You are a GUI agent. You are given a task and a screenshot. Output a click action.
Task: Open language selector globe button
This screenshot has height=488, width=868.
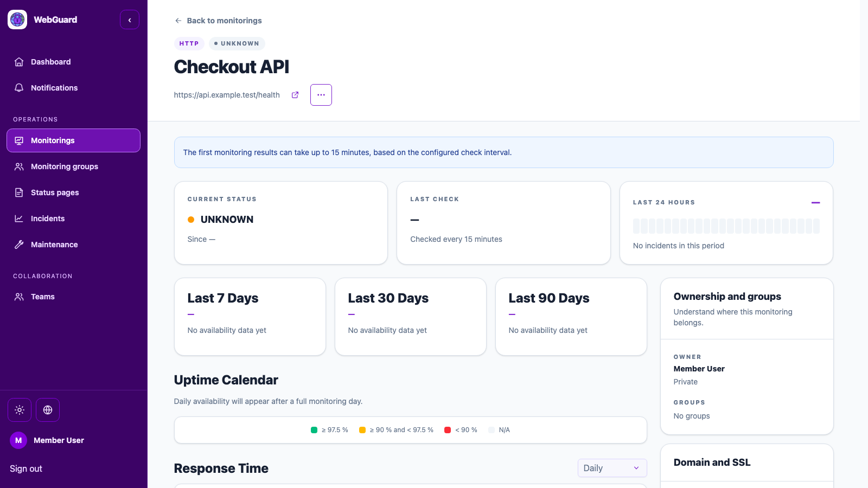coord(48,410)
